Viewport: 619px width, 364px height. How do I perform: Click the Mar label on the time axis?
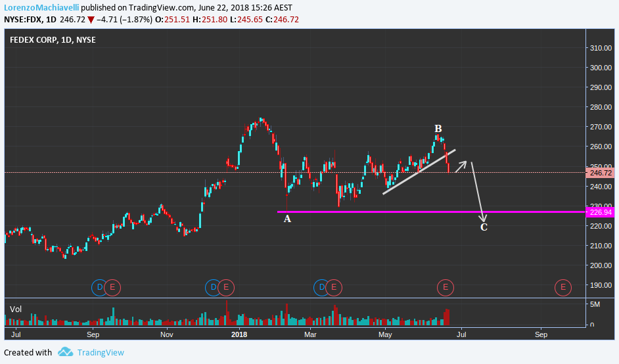[x=310, y=334]
